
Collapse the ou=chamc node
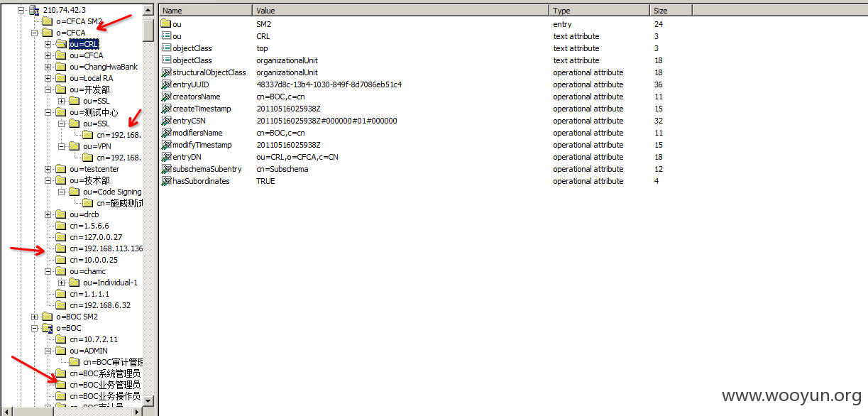point(48,271)
